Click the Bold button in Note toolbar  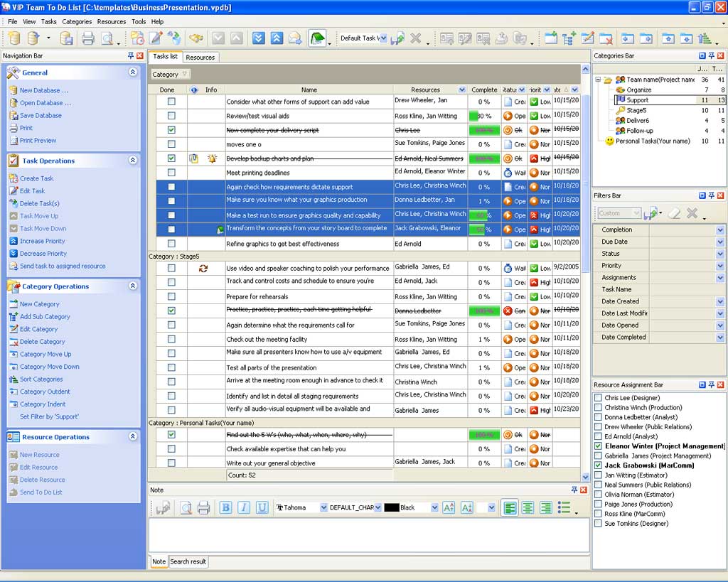[x=225, y=507]
